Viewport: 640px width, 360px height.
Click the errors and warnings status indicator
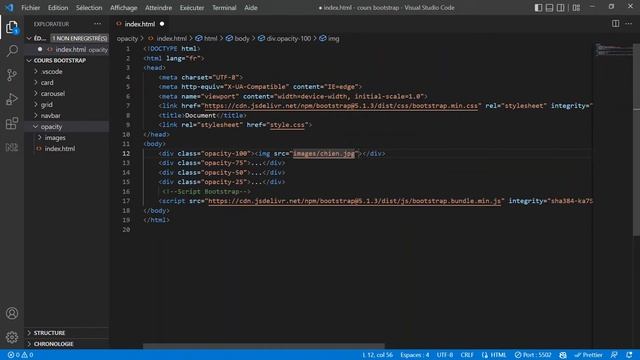point(20,355)
